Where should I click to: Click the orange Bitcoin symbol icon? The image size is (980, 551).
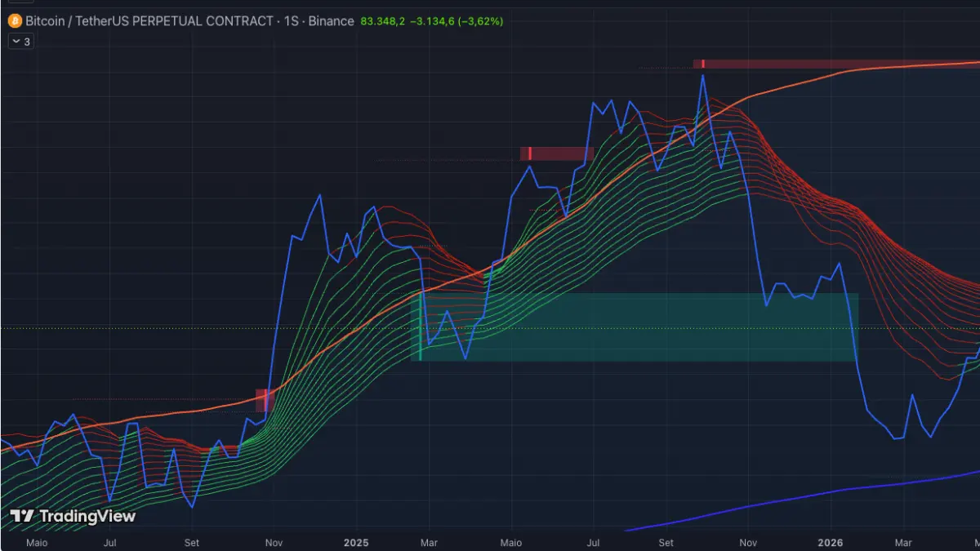pos(15,21)
